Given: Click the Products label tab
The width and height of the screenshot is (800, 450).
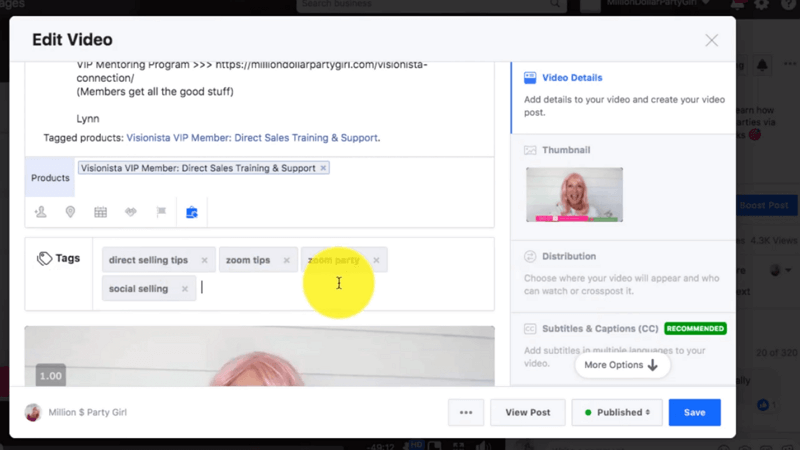Looking at the screenshot, I should point(50,178).
